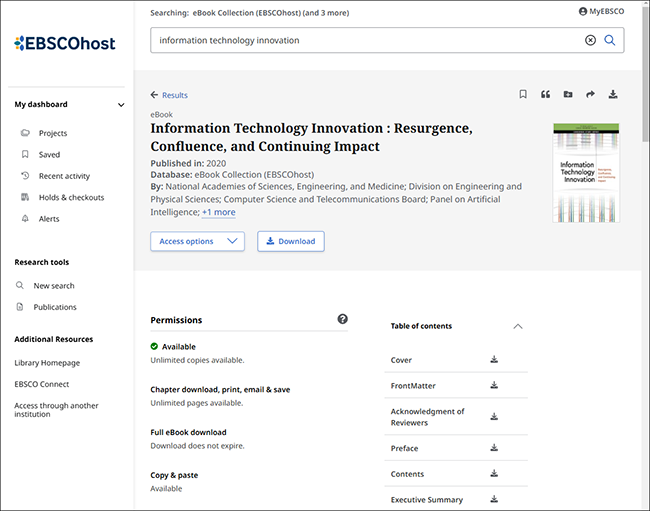The width and height of the screenshot is (650, 511).
Task: Download the Cover chapter
Action: (494, 359)
